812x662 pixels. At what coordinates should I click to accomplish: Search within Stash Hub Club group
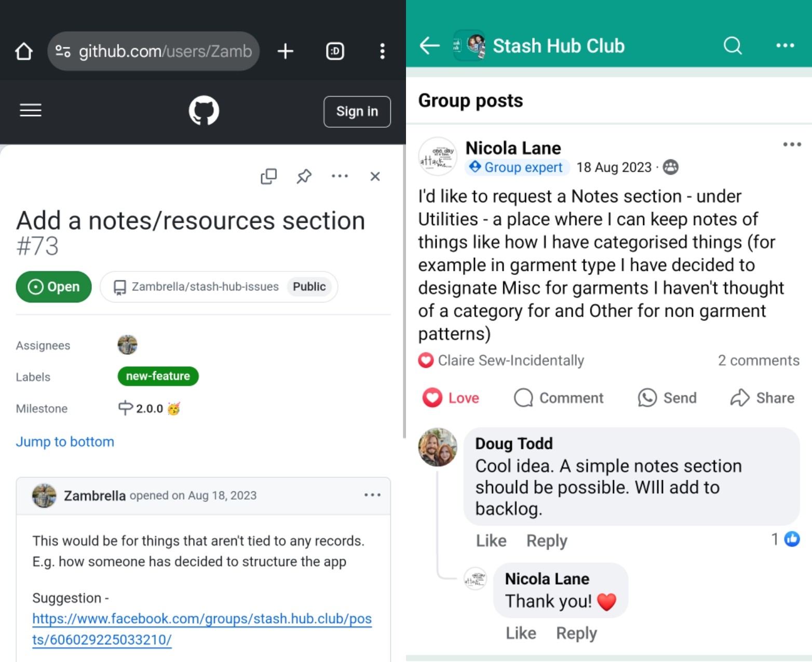tap(733, 46)
